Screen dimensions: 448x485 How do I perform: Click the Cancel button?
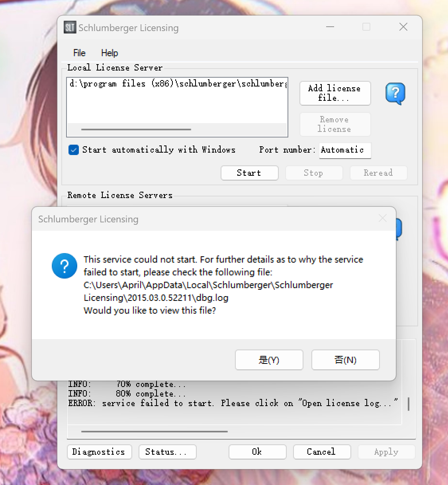click(322, 452)
